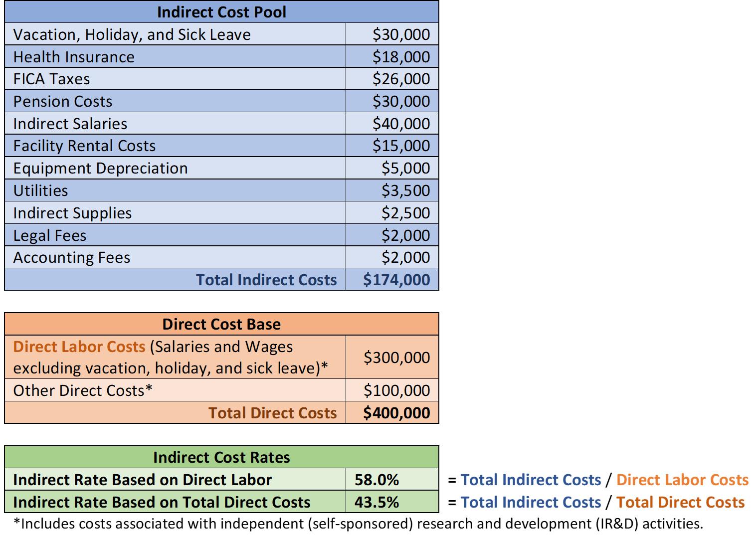
Task: Click the 'Other Direct Costs*' label
Action: point(175,390)
